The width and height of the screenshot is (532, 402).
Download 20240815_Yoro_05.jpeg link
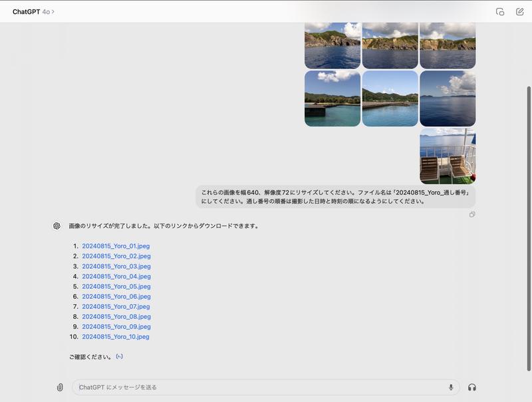pyautogui.click(x=116, y=287)
